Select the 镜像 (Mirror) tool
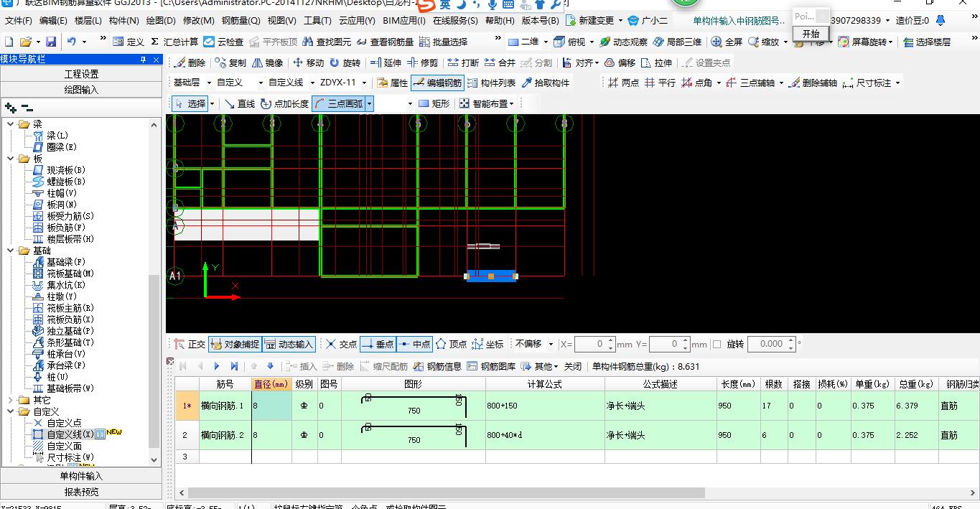This screenshot has height=509, width=980. coord(267,63)
